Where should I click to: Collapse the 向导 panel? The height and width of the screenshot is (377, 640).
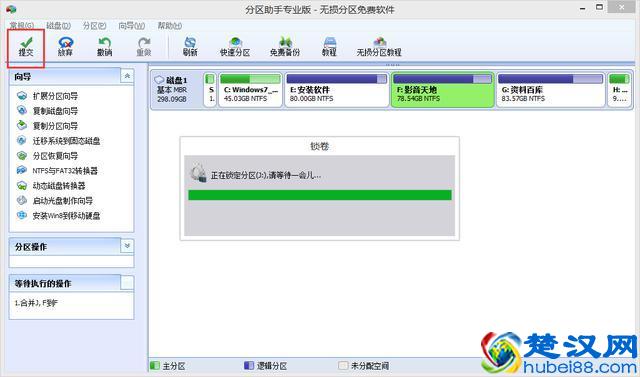click(127, 76)
